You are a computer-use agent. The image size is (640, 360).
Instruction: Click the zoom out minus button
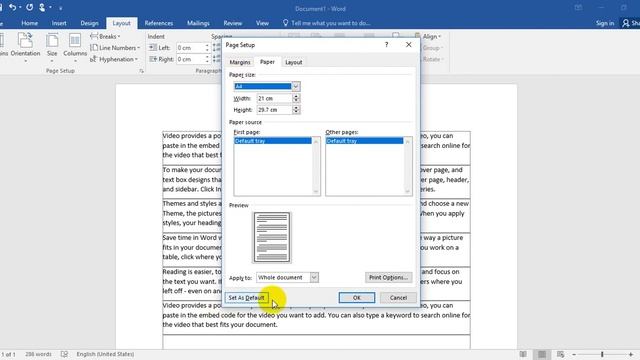(x=574, y=354)
